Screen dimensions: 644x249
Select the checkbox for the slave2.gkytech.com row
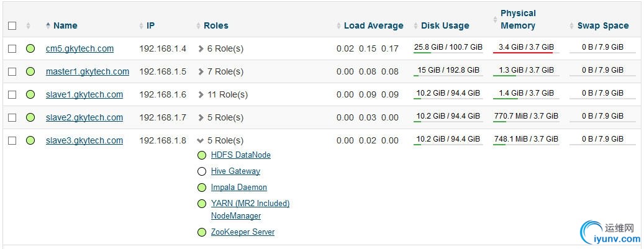point(12,117)
